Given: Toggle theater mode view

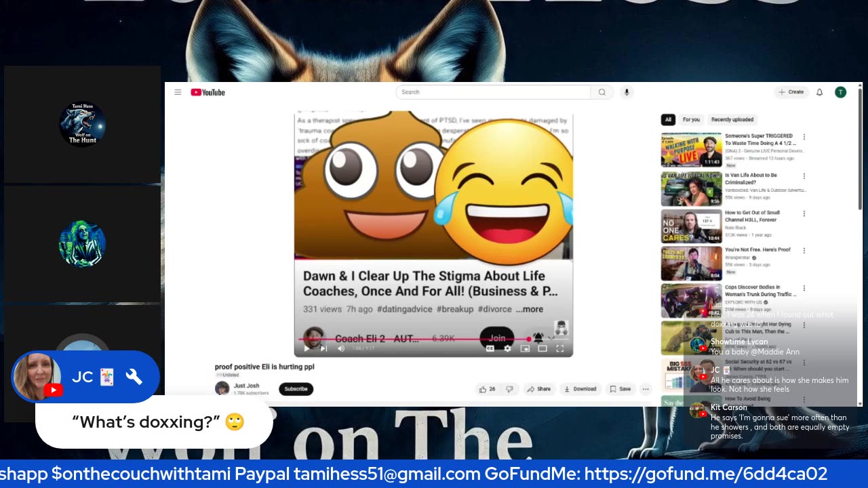Looking at the screenshot, I should pyautogui.click(x=542, y=348).
